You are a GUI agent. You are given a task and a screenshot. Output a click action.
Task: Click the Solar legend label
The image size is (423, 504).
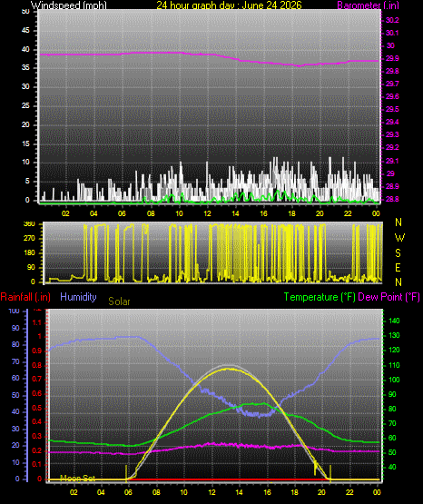119,301
